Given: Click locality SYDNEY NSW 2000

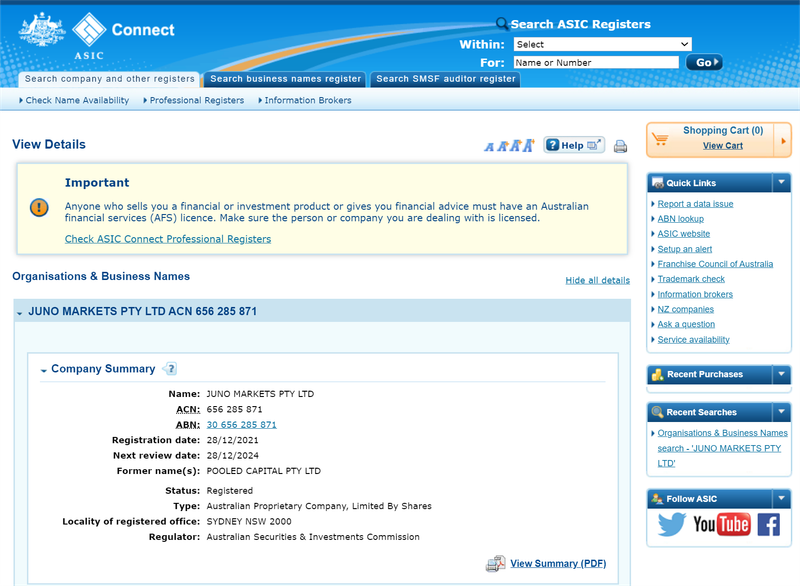Looking at the screenshot, I should (249, 522).
